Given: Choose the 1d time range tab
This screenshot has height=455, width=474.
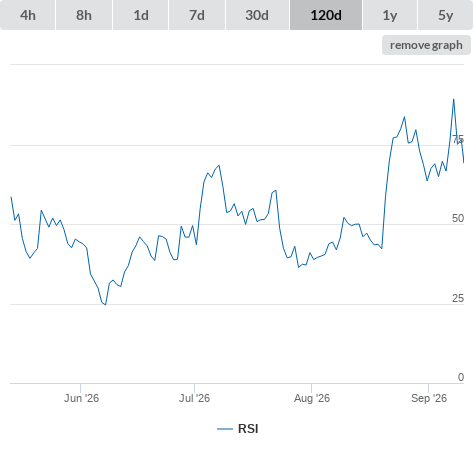Looking at the screenshot, I should 141,15.
